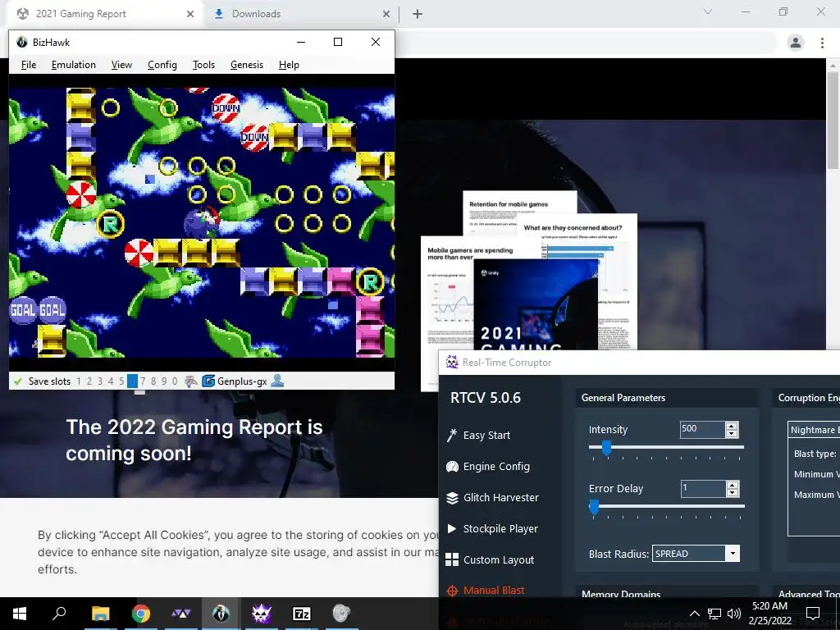Close the 2021 Gaming Report tab
This screenshot has width=840, height=630.
(190, 14)
